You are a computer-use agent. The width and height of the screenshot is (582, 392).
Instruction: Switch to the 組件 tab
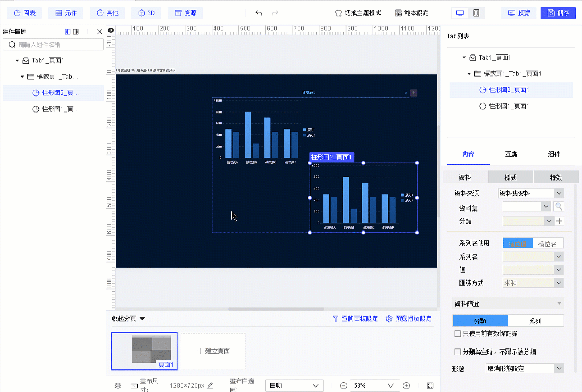(554, 154)
